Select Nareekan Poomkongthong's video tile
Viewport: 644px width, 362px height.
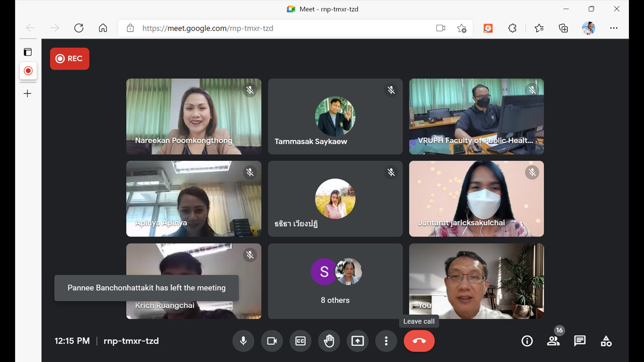pyautogui.click(x=194, y=116)
